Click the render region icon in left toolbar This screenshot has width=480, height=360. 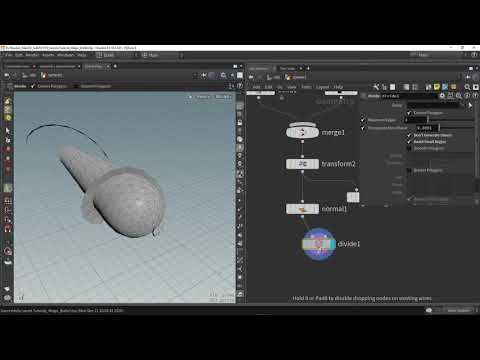[x=8, y=251]
